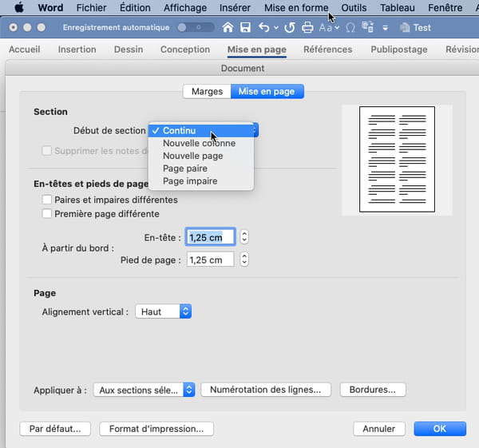479x448 pixels.
Task: Switch to the Conception ribbon tab
Action: [x=185, y=50]
